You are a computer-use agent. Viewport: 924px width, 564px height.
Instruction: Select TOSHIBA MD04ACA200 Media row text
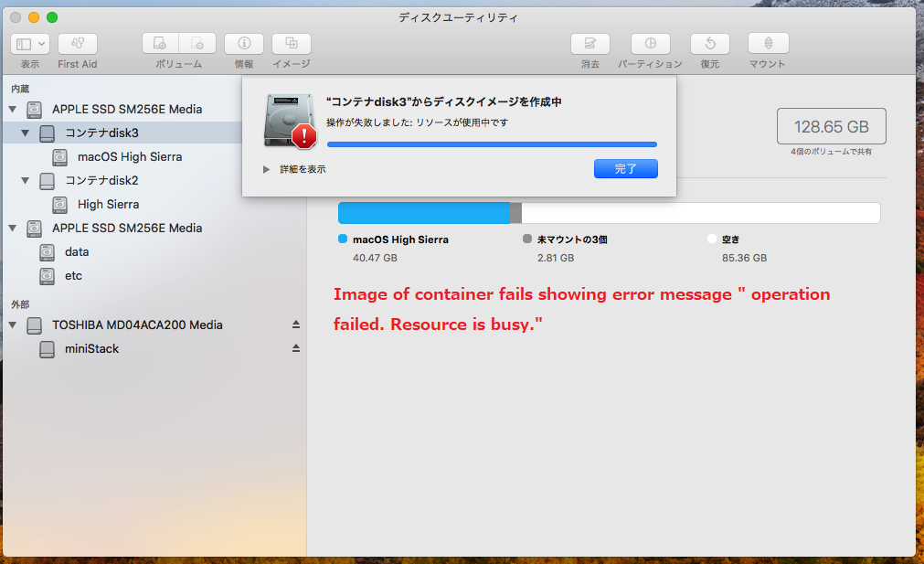(x=137, y=325)
